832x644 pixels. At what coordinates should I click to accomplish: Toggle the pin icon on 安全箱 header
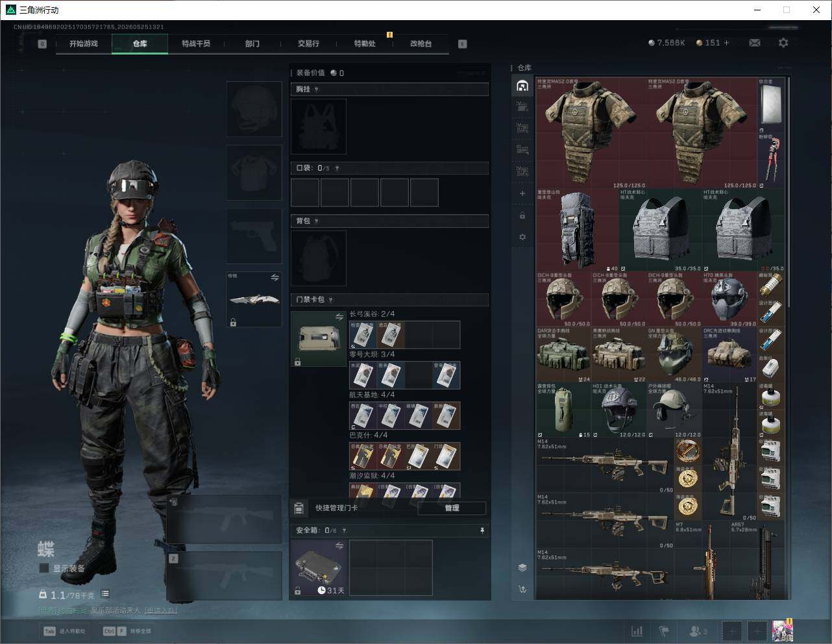[x=482, y=530]
